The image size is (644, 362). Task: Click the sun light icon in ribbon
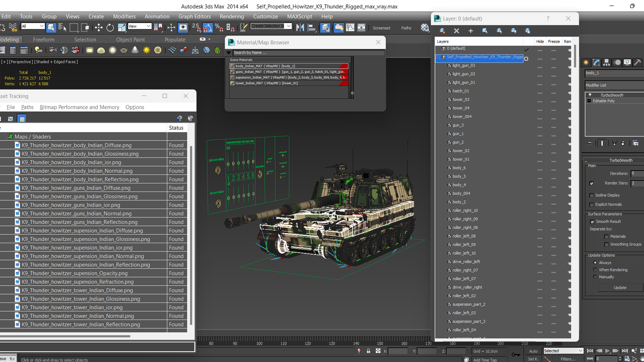coord(147,50)
